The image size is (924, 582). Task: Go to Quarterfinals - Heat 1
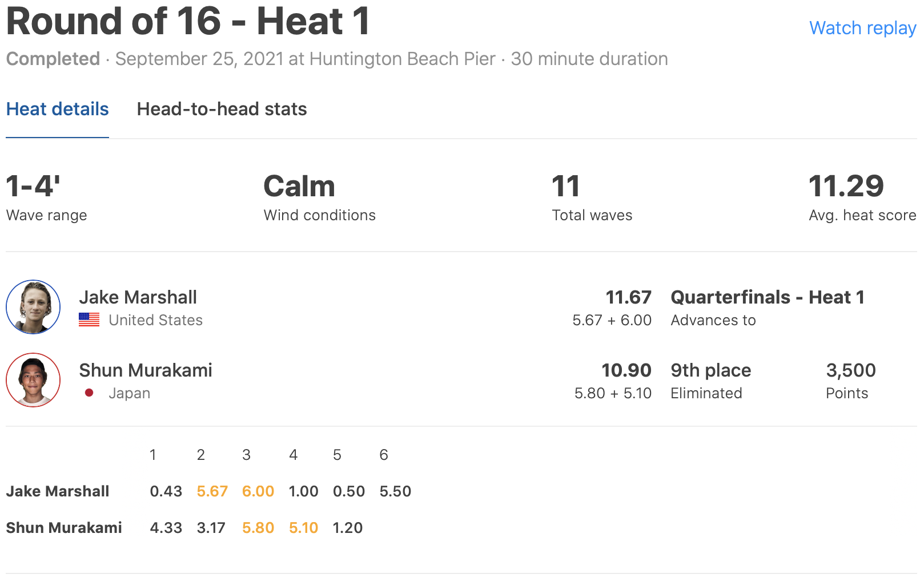767,297
